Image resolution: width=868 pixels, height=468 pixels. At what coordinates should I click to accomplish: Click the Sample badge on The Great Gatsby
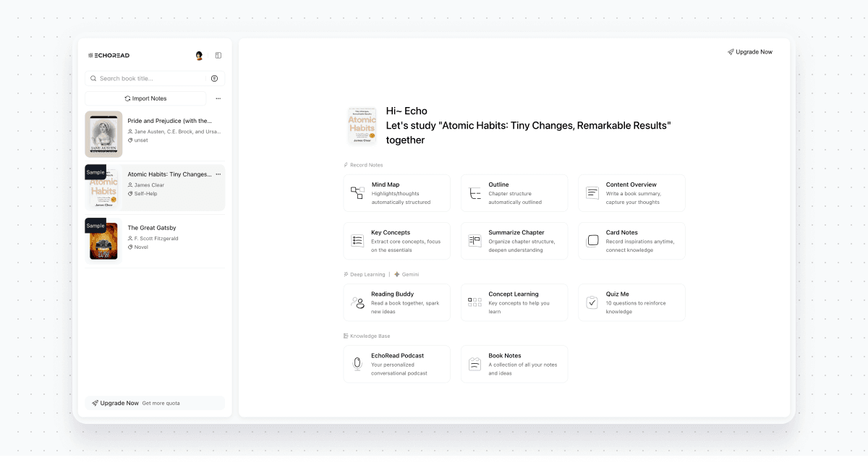pos(95,226)
